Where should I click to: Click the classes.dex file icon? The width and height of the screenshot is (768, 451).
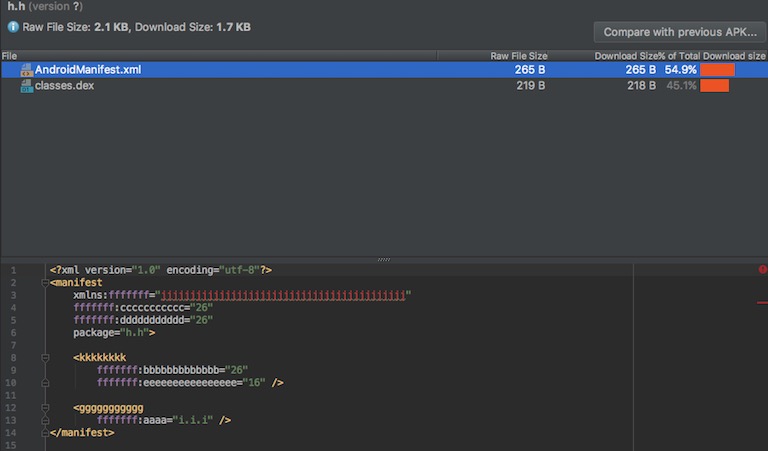coord(27,86)
